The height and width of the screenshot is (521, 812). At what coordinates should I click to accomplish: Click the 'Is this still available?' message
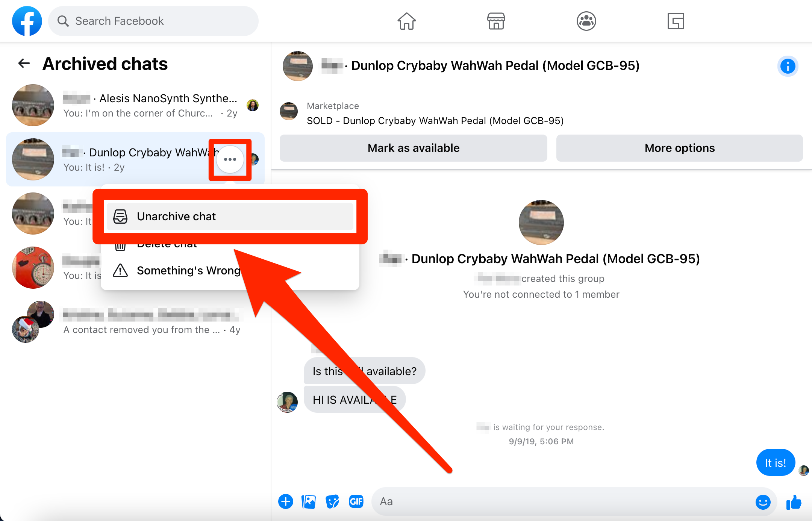365,371
